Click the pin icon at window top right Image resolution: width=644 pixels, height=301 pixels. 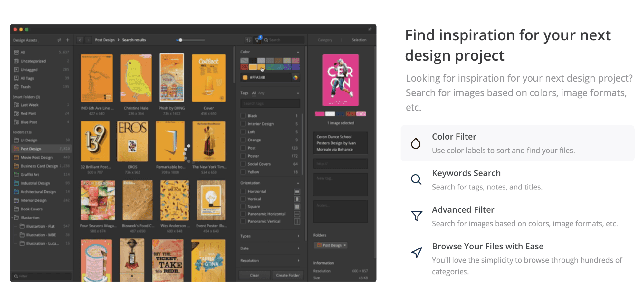pyautogui.click(x=370, y=29)
